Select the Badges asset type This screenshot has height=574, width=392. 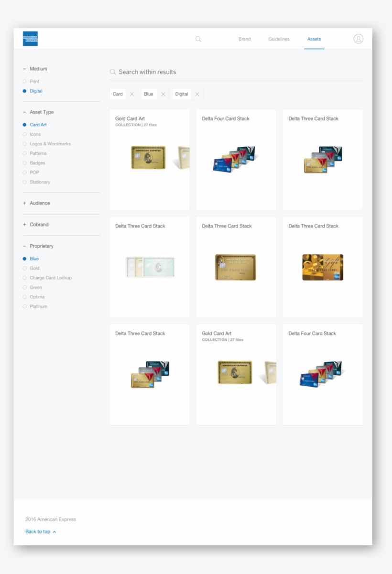tap(34, 163)
